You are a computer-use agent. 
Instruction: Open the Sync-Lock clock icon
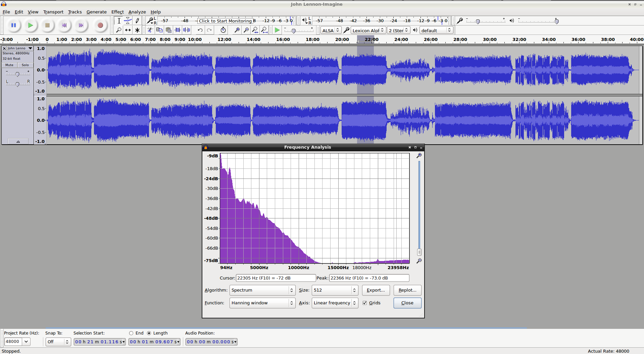[223, 30]
